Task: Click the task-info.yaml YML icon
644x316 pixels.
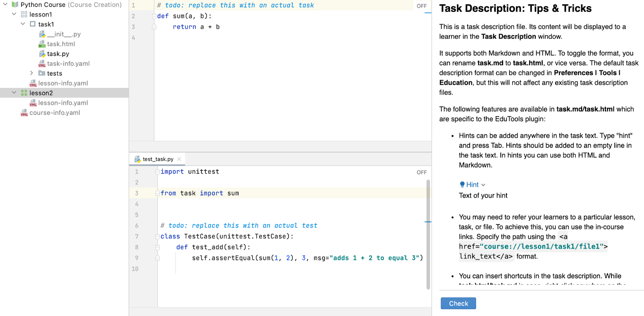Action: pyautogui.click(x=42, y=64)
